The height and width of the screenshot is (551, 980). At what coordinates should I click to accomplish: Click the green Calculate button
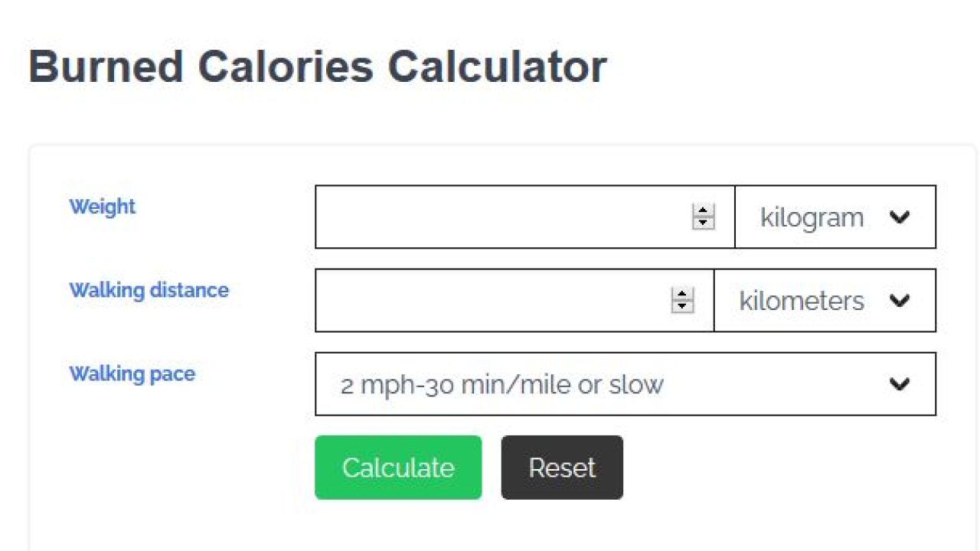398,468
